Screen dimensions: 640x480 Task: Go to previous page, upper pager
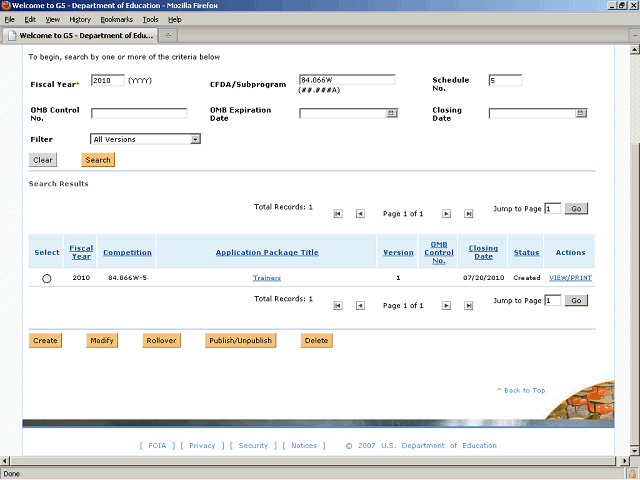pyautogui.click(x=360, y=213)
